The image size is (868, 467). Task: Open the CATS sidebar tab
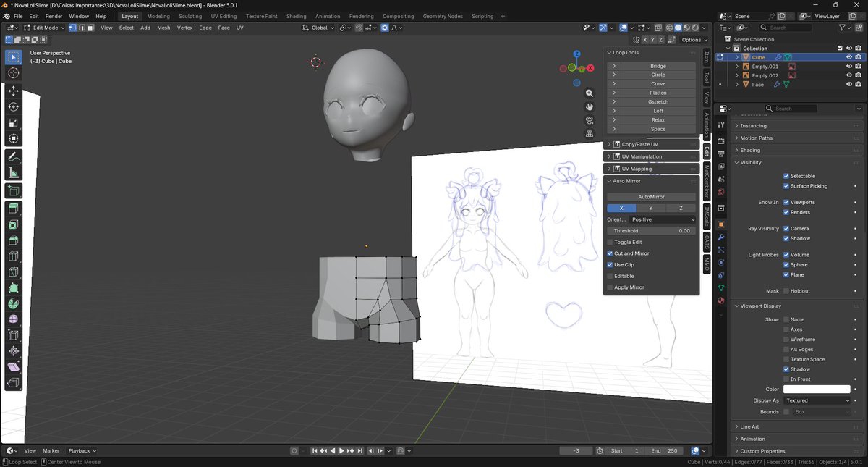pos(707,242)
